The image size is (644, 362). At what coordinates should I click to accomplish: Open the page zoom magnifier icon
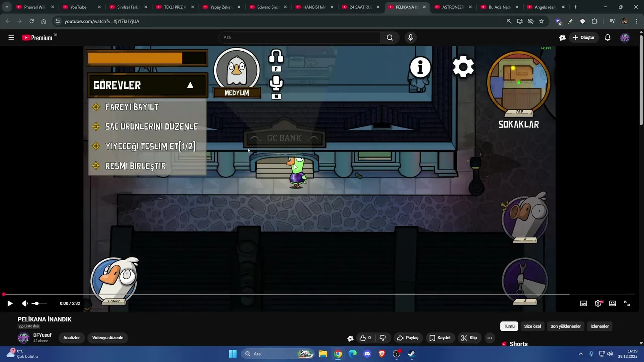click(x=509, y=21)
